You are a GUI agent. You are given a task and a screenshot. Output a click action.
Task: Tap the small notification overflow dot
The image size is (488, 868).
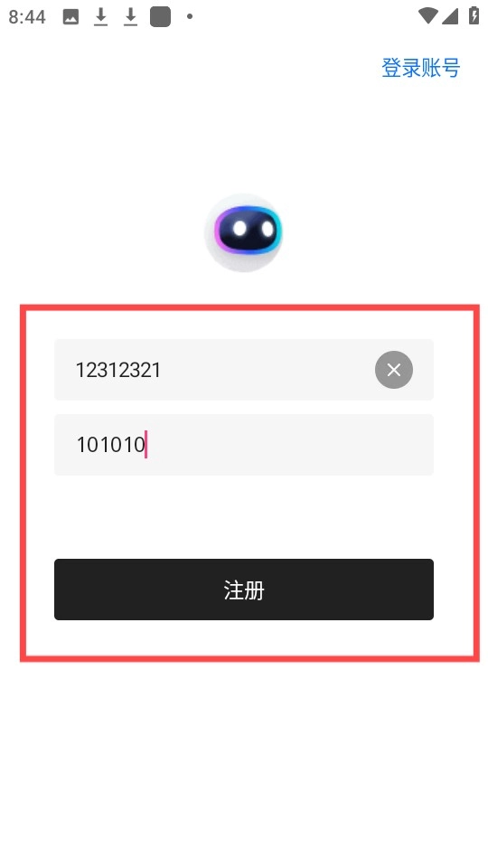point(189,17)
